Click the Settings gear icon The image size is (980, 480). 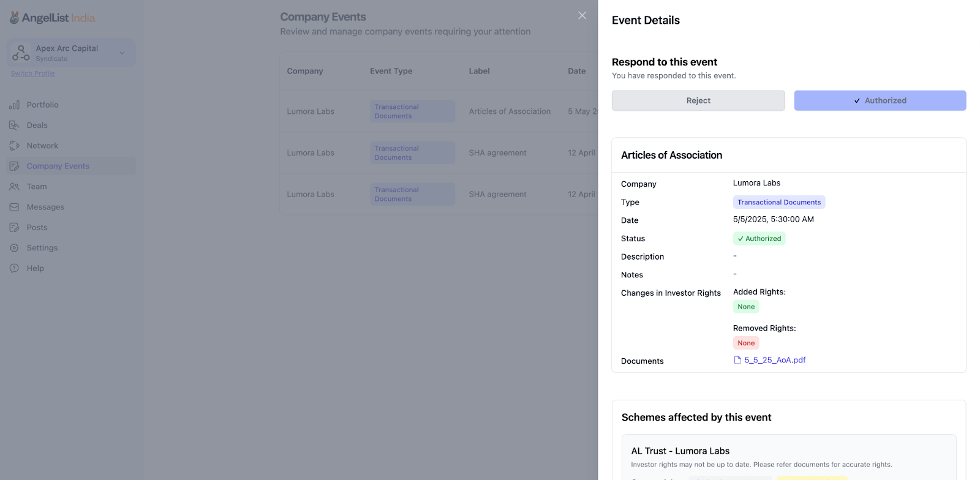pos(14,248)
